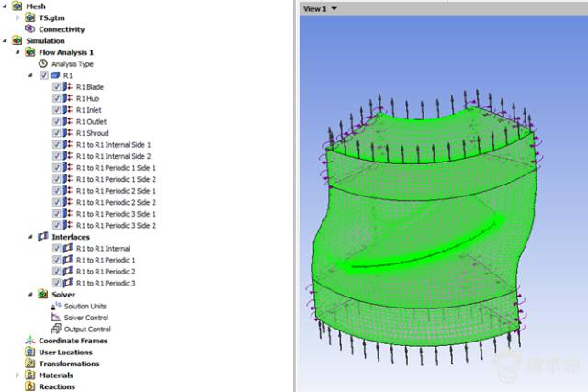Toggle R1 to R1 Internal Side 1 checkbox
588x392 pixels.
[57, 145]
